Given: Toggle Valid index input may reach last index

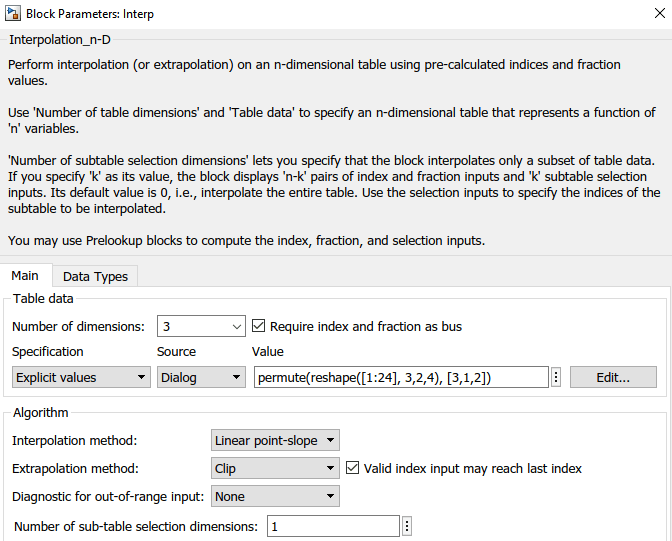Looking at the screenshot, I should [353, 468].
